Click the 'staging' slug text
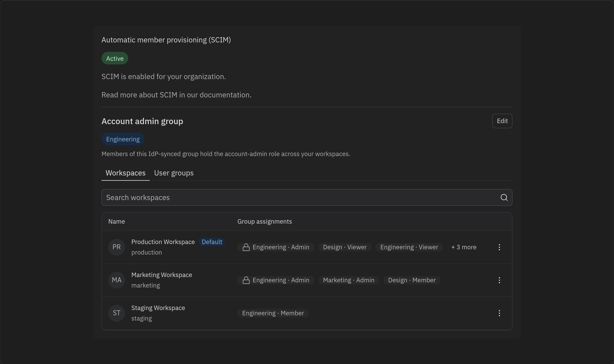Screen dimensions: 614x364 tap(142, 318)
